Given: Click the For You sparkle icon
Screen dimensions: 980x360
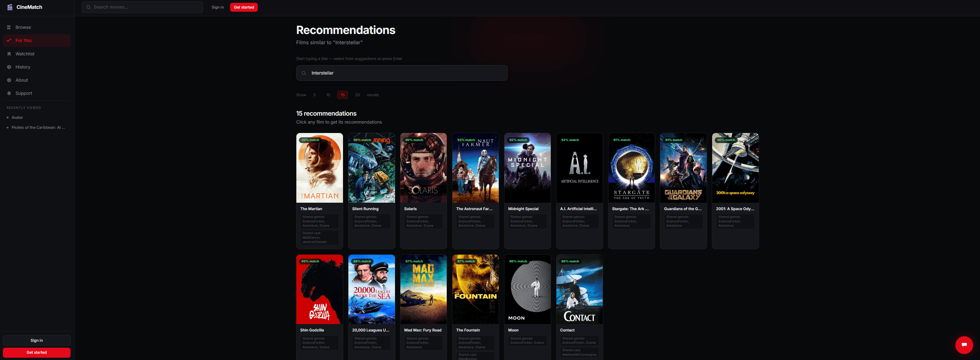Looking at the screenshot, I should pos(9,40).
